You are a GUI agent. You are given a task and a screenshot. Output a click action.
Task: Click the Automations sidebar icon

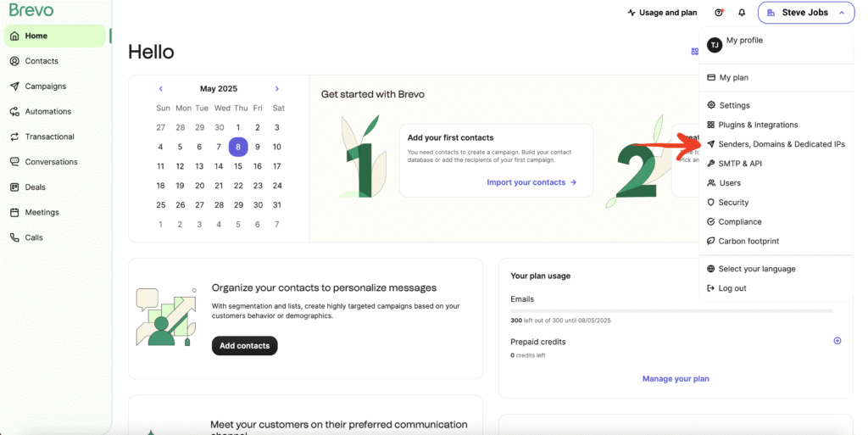[x=14, y=111]
